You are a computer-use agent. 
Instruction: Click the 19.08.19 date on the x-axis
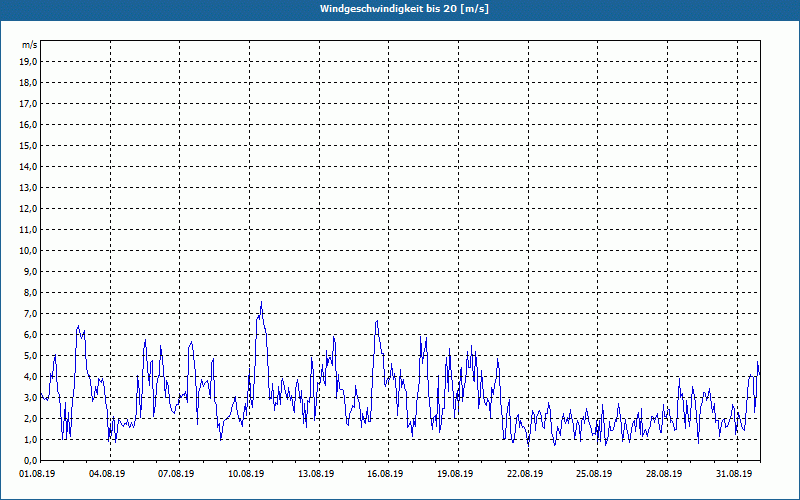[x=454, y=474]
